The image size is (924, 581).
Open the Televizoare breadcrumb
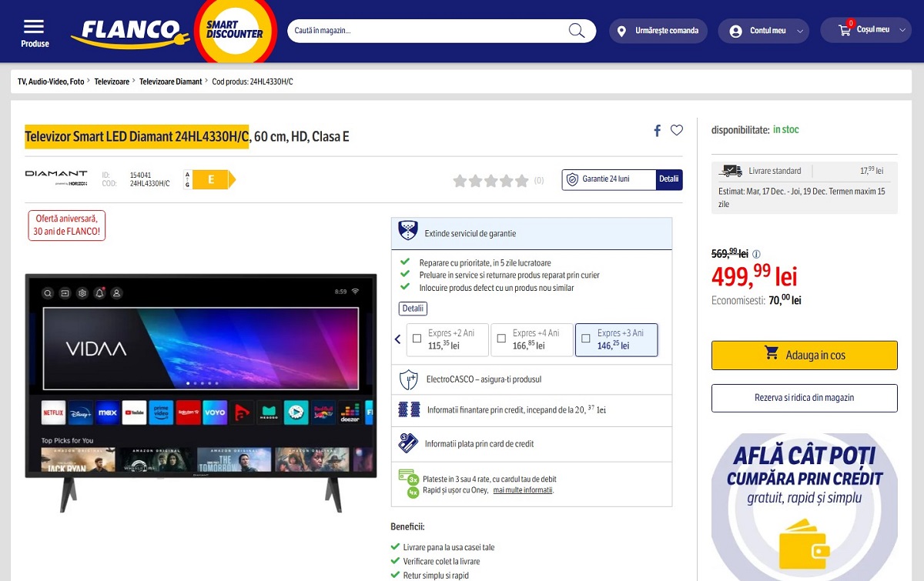[x=112, y=82]
